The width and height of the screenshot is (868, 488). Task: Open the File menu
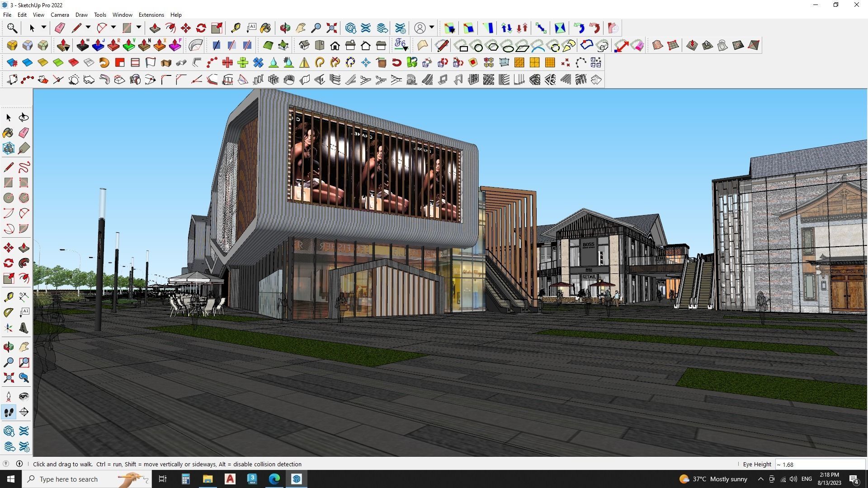tap(7, 15)
